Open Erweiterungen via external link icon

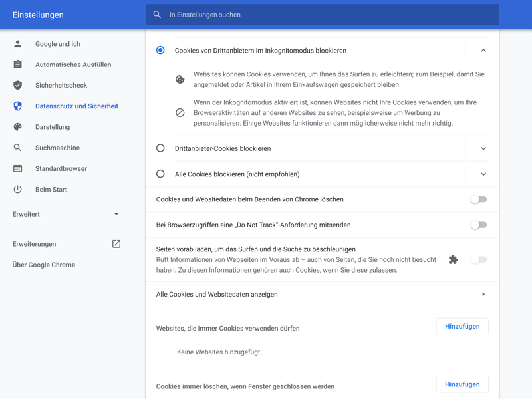116,244
